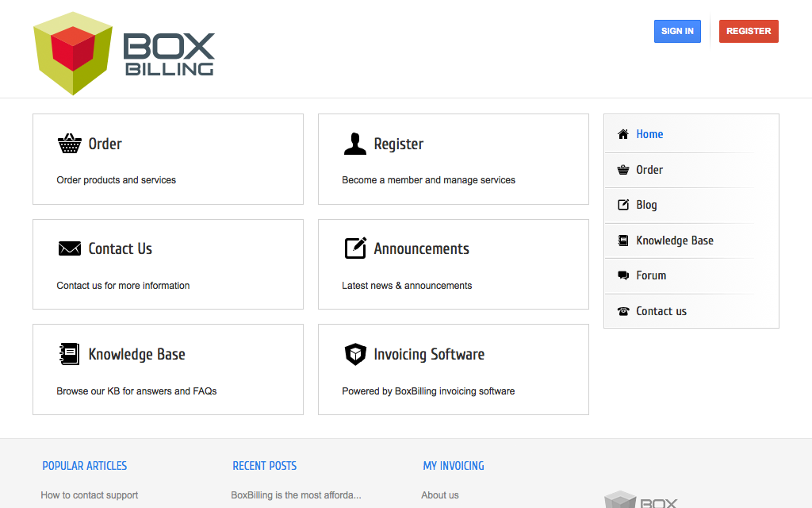Open the truncated BoxBilling recent post
The width and height of the screenshot is (812, 508).
coord(296,495)
